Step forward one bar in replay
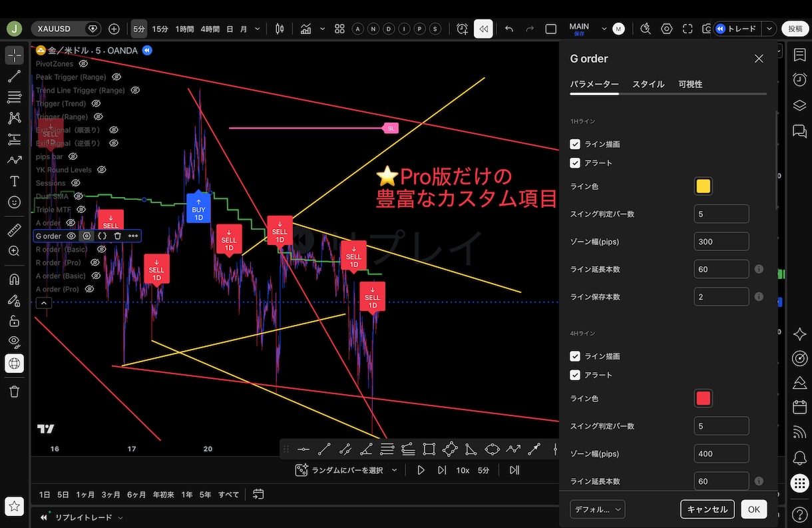 [442, 470]
